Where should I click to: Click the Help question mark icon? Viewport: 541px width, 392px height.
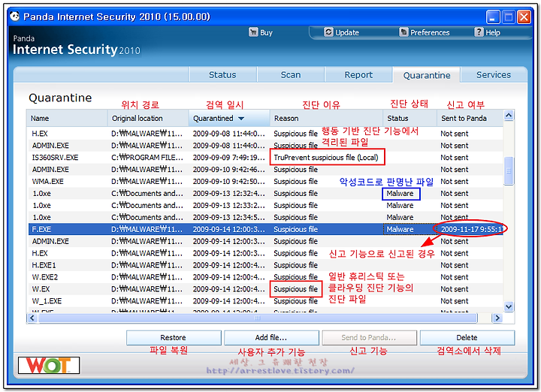[x=479, y=32]
